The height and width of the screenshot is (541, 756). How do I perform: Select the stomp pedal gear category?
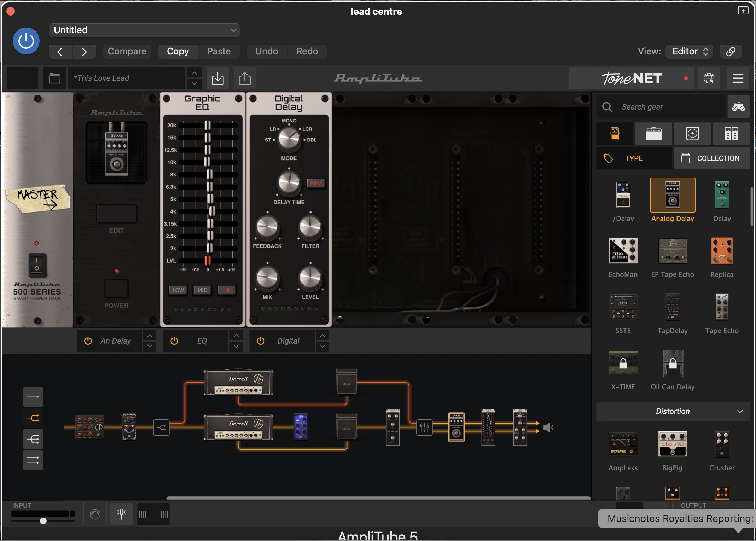(x=615, y=134)
